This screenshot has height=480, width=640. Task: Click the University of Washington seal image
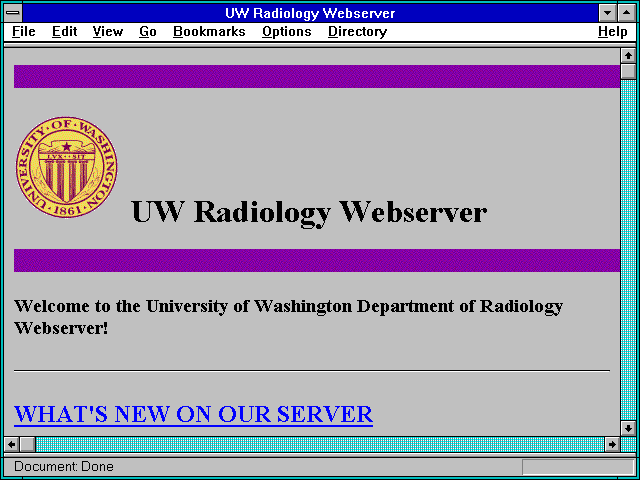[x=67, y=167]
